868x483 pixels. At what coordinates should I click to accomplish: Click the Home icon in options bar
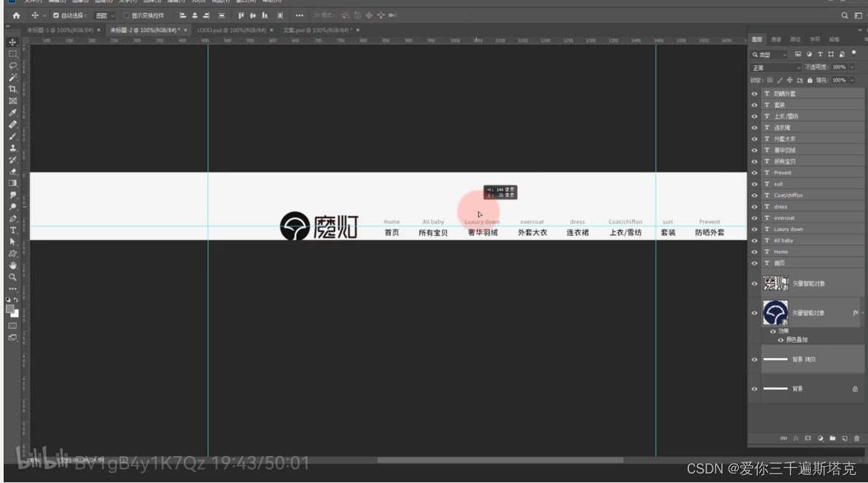tap(16, 15)
